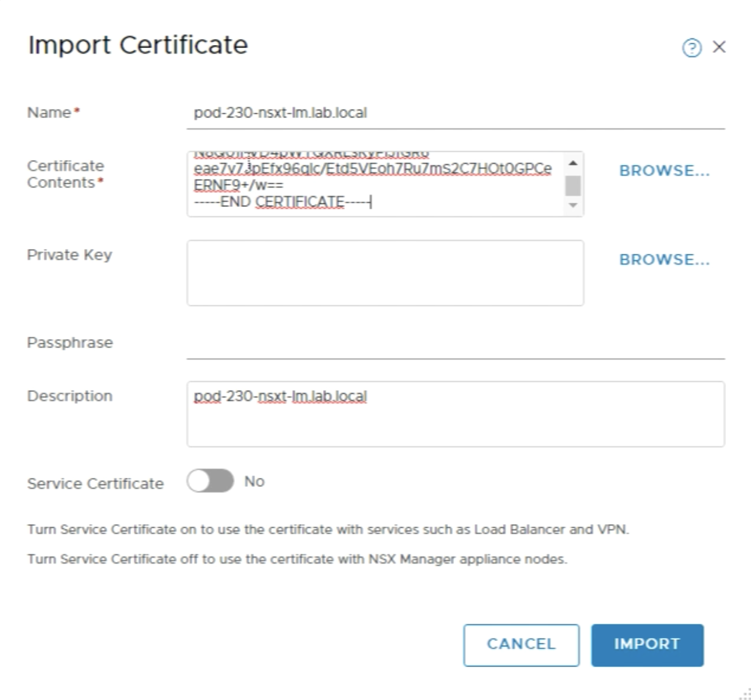This screenshot has height=700, width=751.
Task: Close the Import Certificate dialog
Action: coord(719,47)
